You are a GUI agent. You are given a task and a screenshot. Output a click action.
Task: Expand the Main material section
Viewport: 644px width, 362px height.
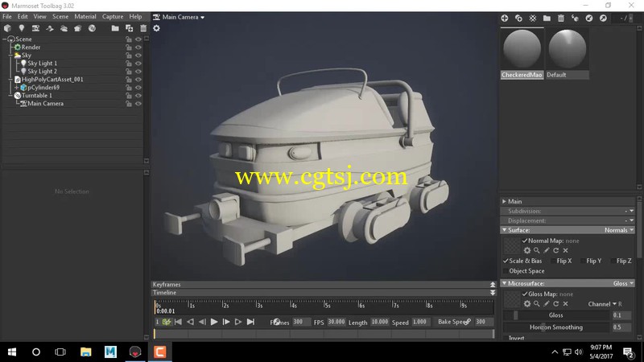(504, 201)
